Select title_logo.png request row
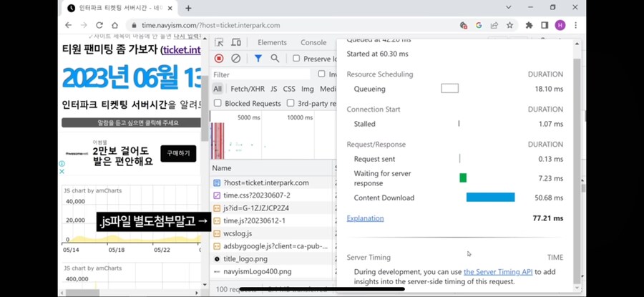This screenshot has height=297, width=644. coord(272,259)
